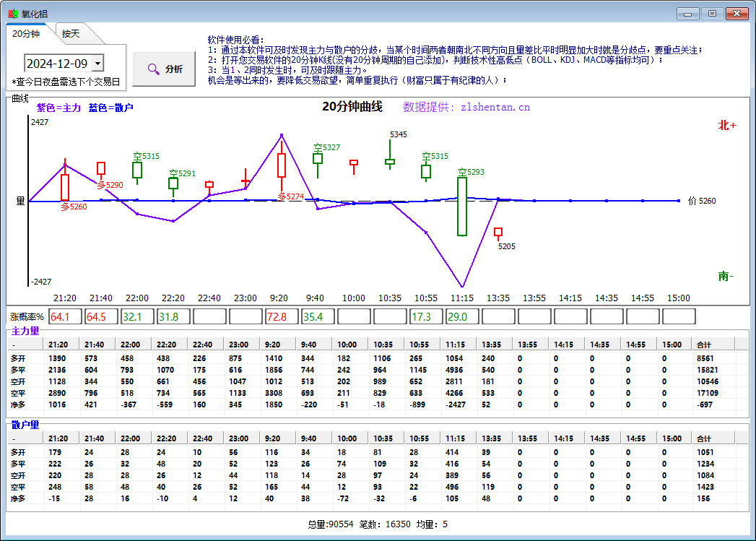
Task: Click the 北+ indicator label
Action: (727, 126)
